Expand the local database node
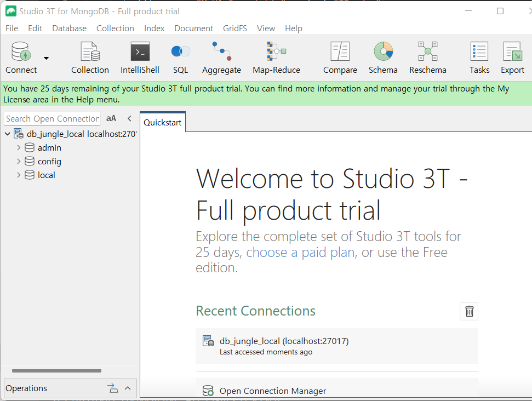This screenshot has height=401, width=532. pos(19,175)
